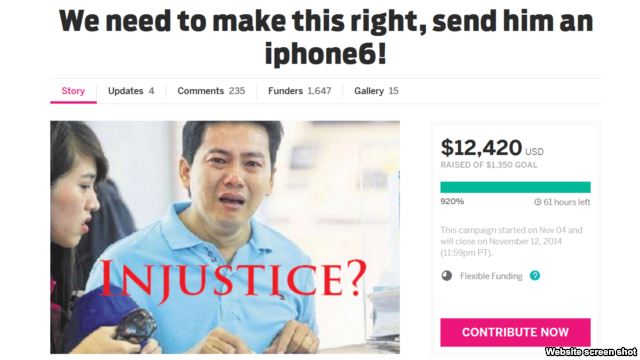The height and width of the screenshot is (360, 640).
Task: View the Funders tab
Action: (300, 91)
